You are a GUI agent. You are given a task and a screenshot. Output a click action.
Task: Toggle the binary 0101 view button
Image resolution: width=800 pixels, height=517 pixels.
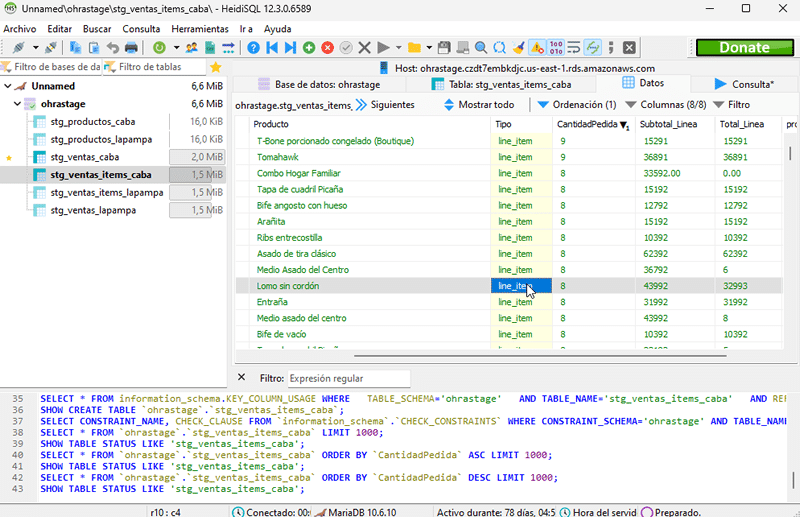point(556,47)
